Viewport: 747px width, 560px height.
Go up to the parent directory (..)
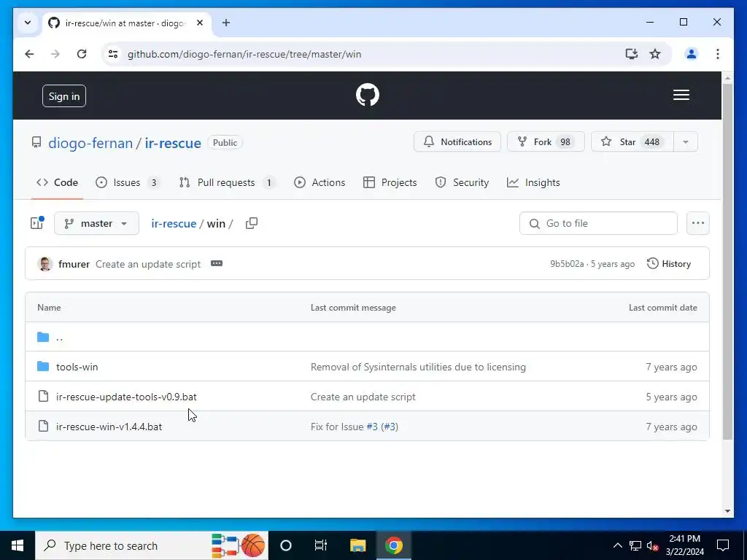pos(59,337)
